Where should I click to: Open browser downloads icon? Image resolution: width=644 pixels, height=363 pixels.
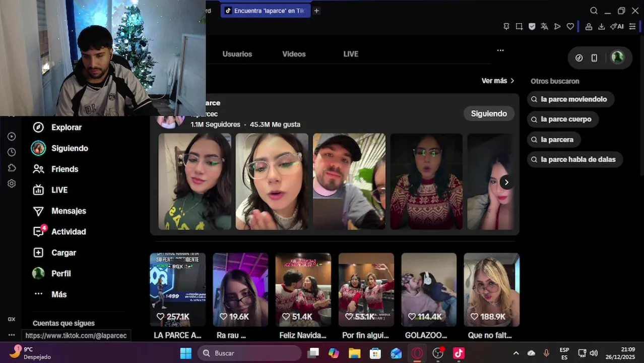pyautogui.click(x=601, y=27)
